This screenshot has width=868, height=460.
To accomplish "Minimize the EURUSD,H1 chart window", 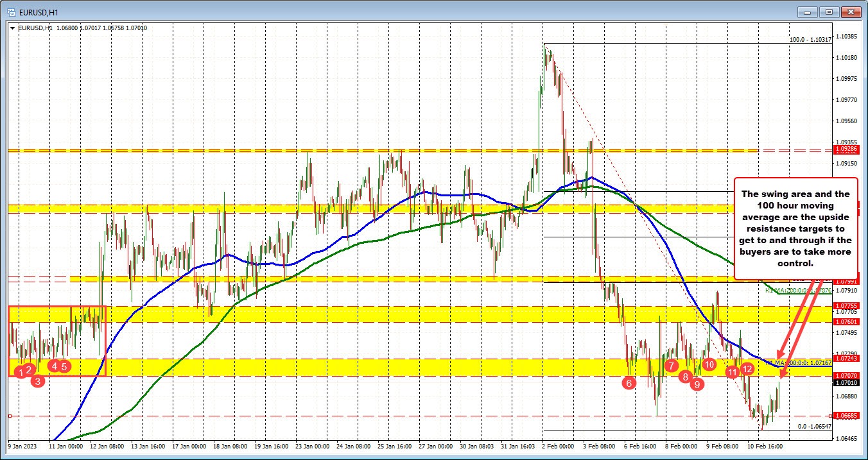I will tap(806, 12).
